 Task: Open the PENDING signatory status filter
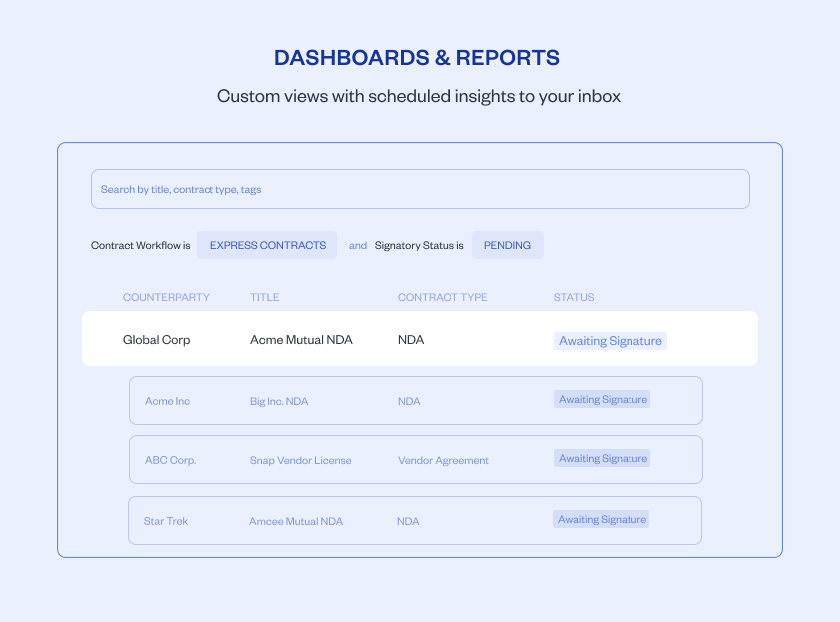(507, 245)
